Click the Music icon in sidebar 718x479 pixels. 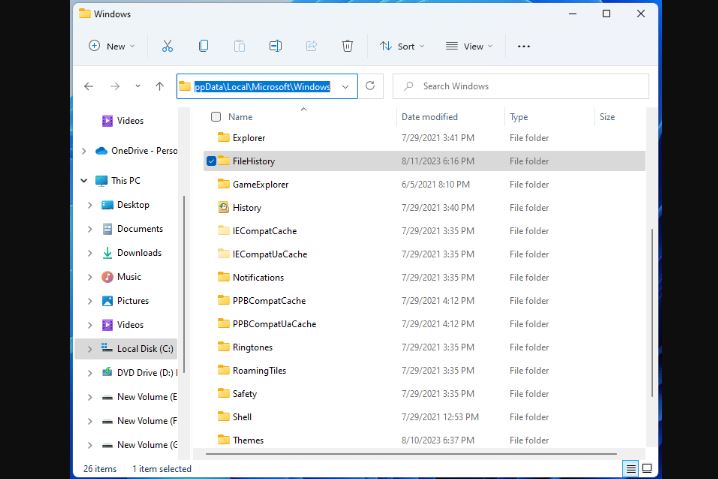coord(107,277)
